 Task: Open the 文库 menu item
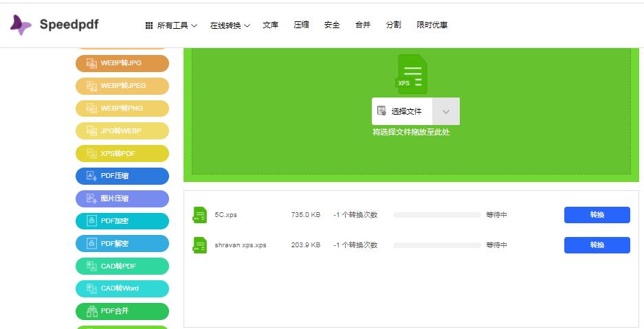tap(270, 25)
